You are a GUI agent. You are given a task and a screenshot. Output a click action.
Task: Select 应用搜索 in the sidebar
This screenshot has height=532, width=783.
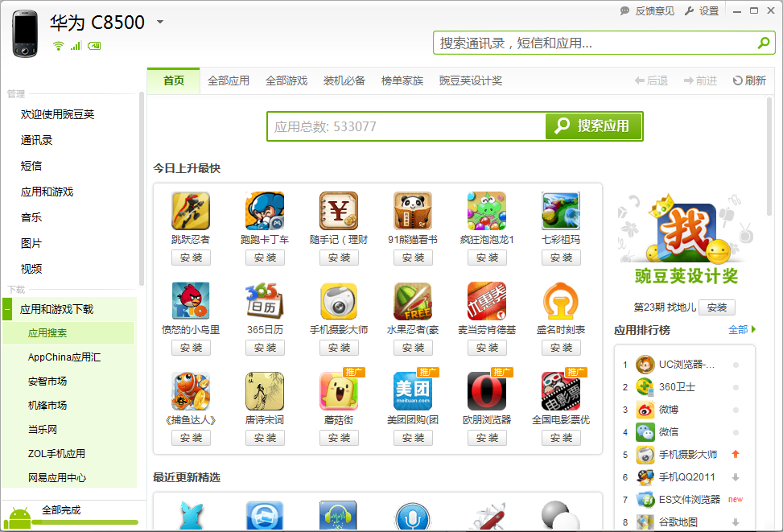68,333
